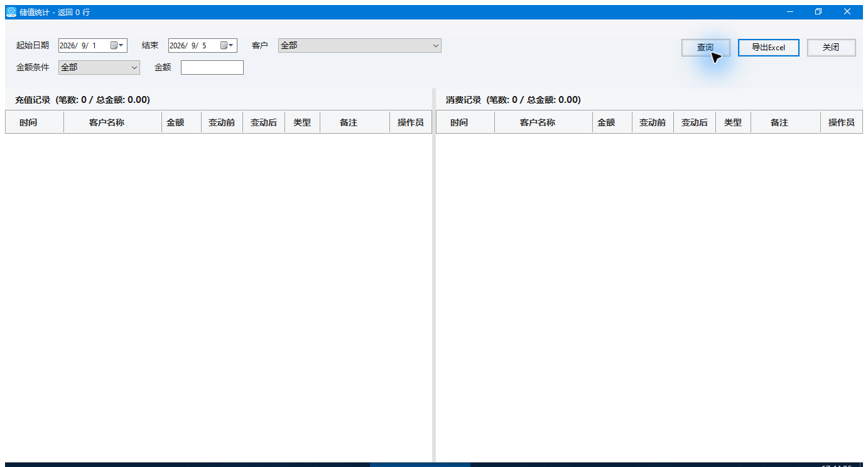Click 变动后 header in recharge table
Image resolution: width=868 pixels, height=467 pixels.
[264, 122]
